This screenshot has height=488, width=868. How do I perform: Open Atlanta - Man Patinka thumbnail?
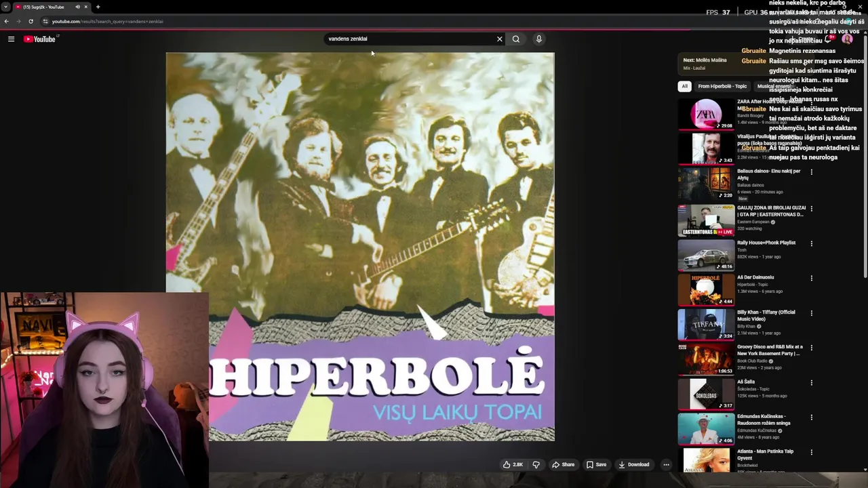pyautogui.click(x=706, y=460)
